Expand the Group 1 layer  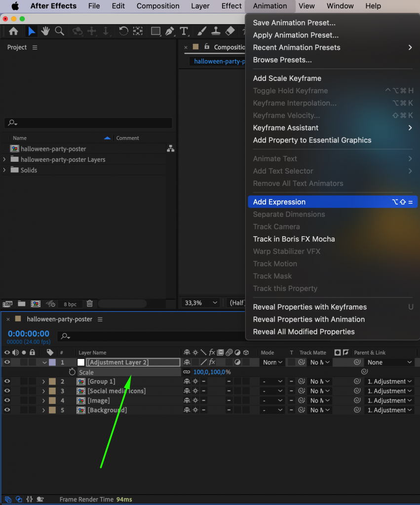[43, 381]
